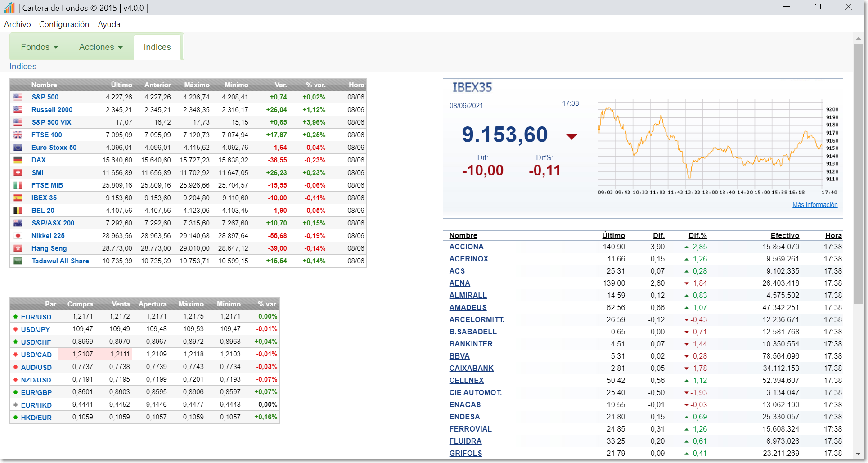Click the Saudi flag next to Tadawul All Share

(x=18, y=261)
